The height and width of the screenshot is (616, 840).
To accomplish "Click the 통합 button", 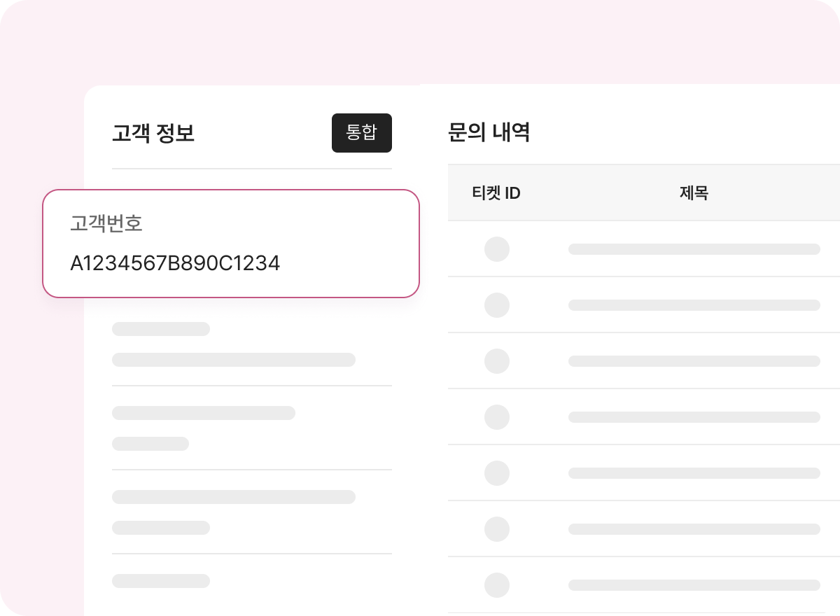I will pos(361,133).
